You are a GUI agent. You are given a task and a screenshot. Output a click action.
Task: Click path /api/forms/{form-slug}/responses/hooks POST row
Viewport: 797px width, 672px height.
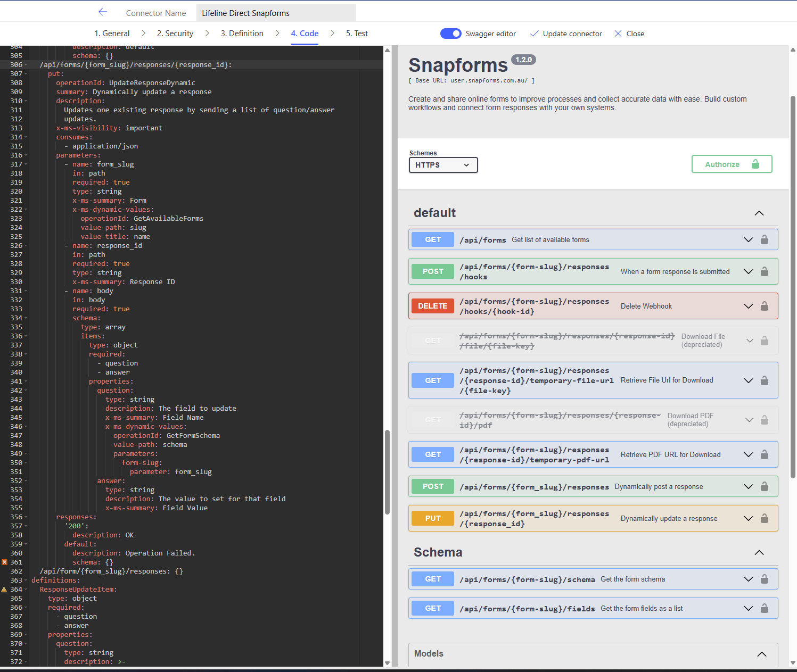click(534, 271)
